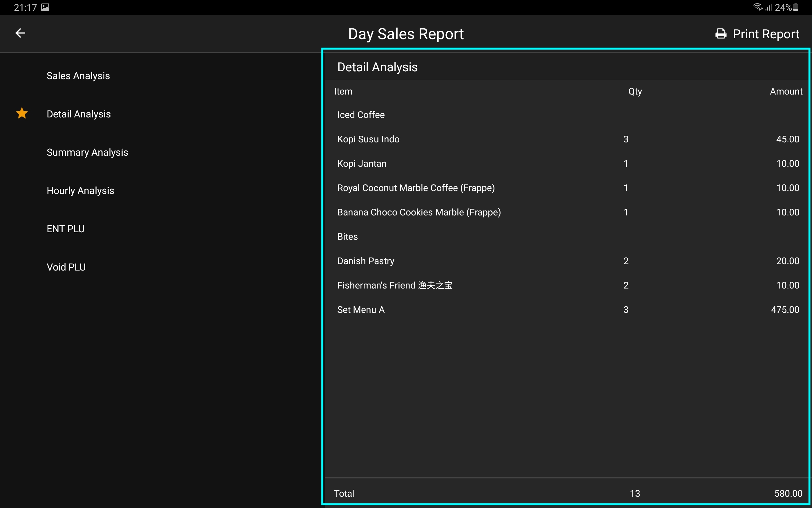This screenshot has width=812, height=508.
Task: Open Void PLU report
Action: [66, 267]
